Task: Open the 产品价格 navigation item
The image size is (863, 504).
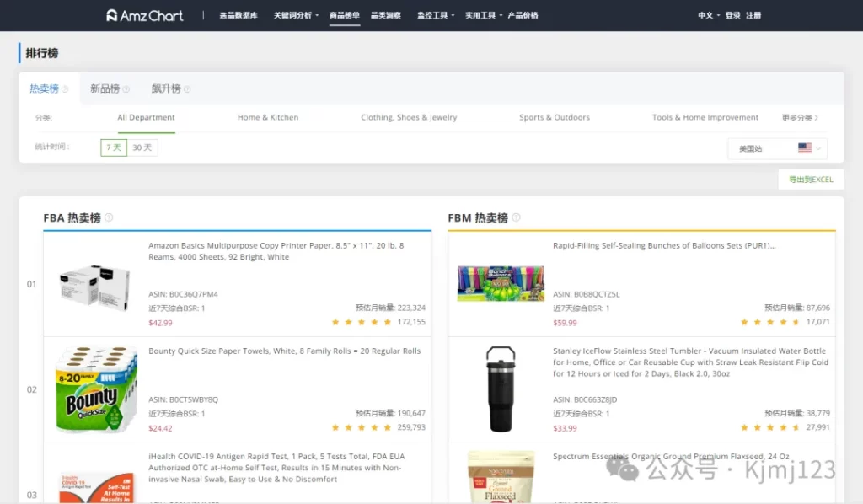Action: point(523,15)
